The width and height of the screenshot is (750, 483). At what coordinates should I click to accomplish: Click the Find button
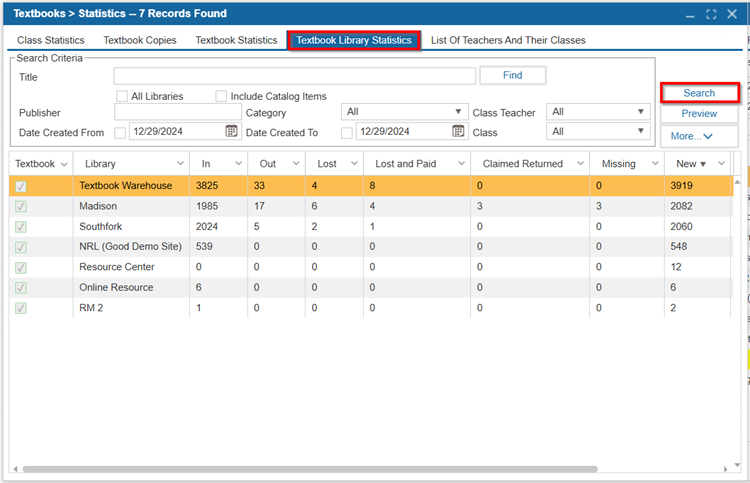[x=513, y=75]
